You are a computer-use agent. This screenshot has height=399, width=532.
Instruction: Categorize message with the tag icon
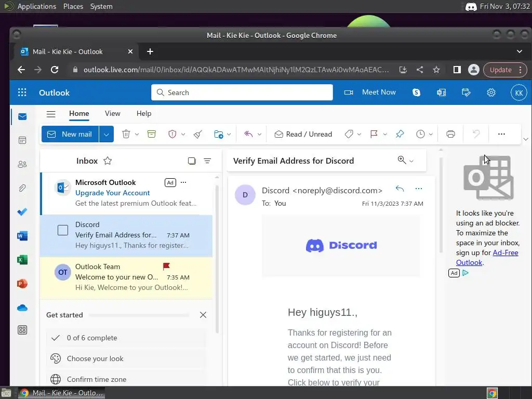coord(349,134)
